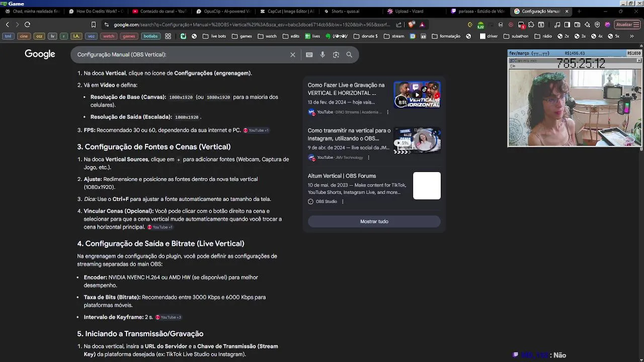Open the Aitum Vertical result thumbnail
644x362 pixels.
point(427,186)
